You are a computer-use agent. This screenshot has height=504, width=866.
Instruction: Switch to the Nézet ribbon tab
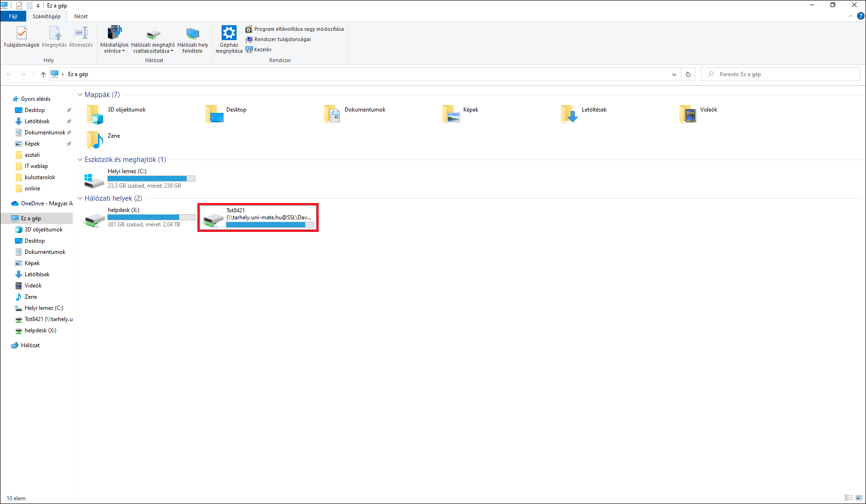[x=81, y=16]
